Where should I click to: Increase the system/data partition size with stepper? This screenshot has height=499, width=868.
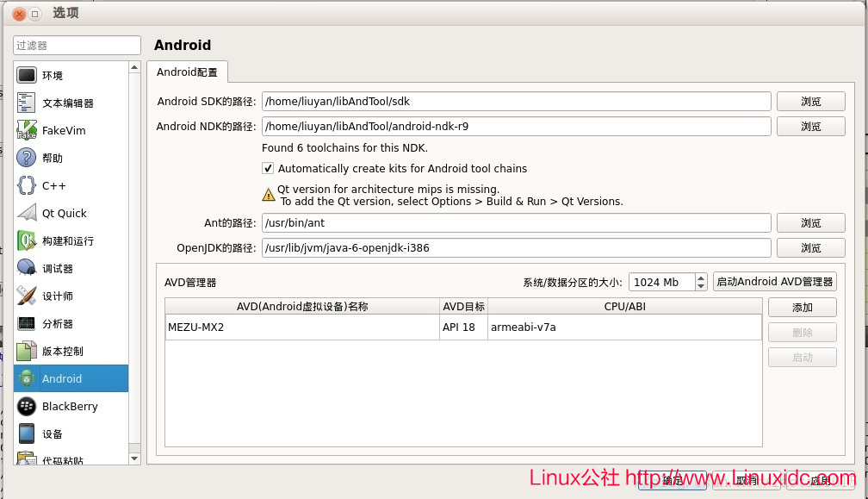[699, 278]
